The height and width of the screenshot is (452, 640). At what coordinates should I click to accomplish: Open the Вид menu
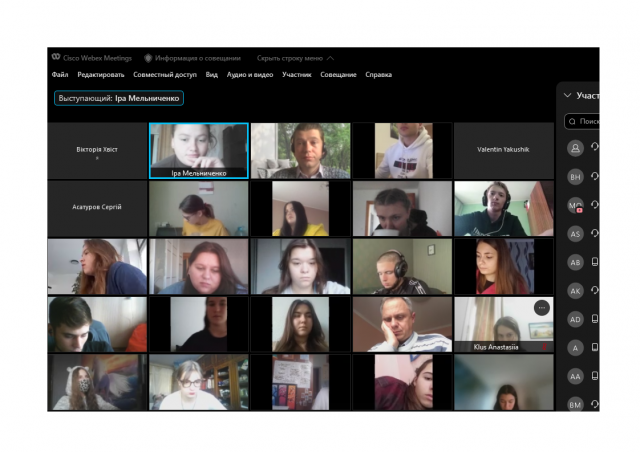point(211,75)
